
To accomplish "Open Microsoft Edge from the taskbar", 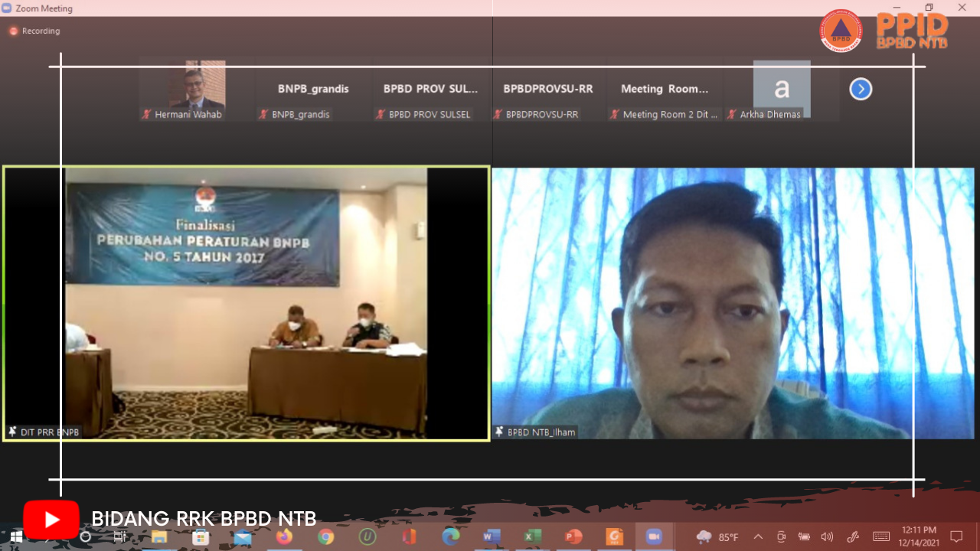I will click(x=450, y=537).
